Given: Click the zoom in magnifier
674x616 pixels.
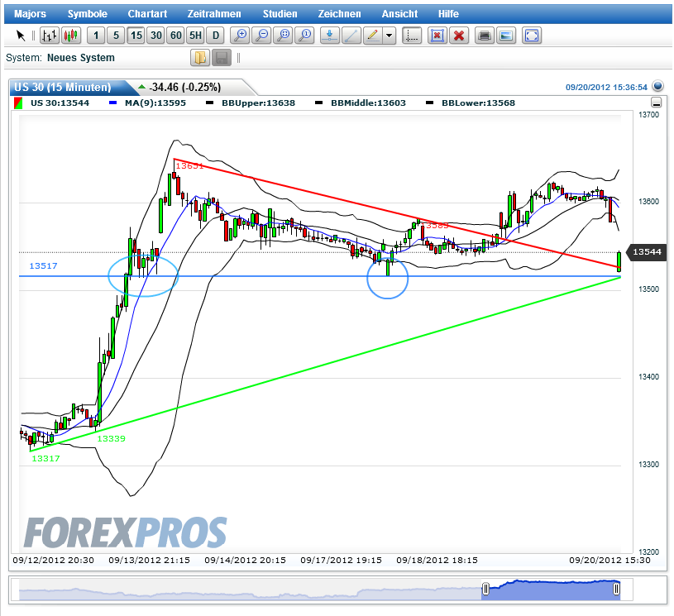Looking at the screenshot, I should (241, 36).
